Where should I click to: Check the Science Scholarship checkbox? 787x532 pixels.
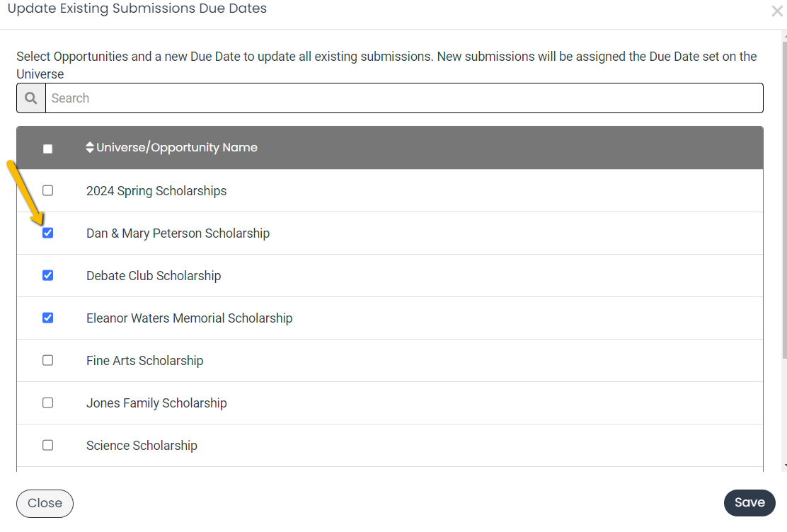pos(47,445)
